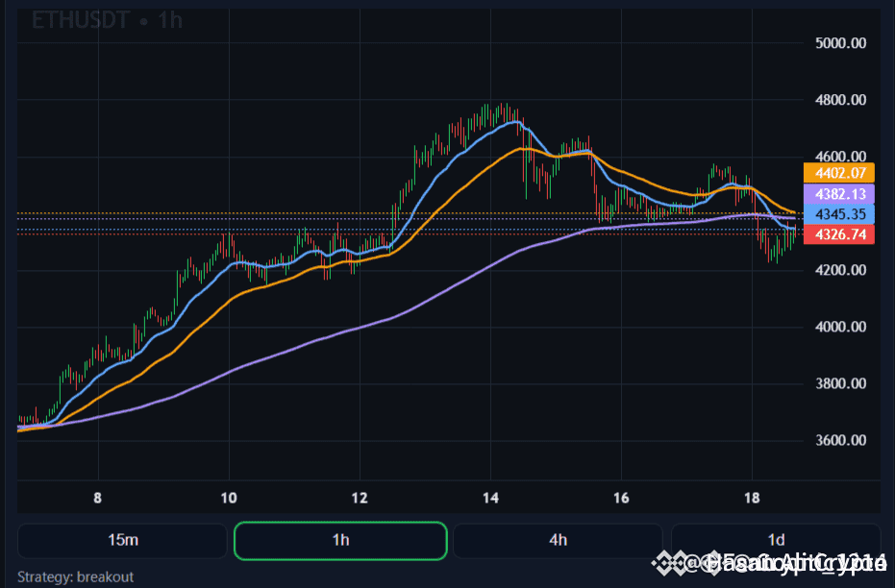Image resolution: width=895 pixels, height=588 pixels.
Task: Click date 8 on time axis
Action: (x=98, y=498)
